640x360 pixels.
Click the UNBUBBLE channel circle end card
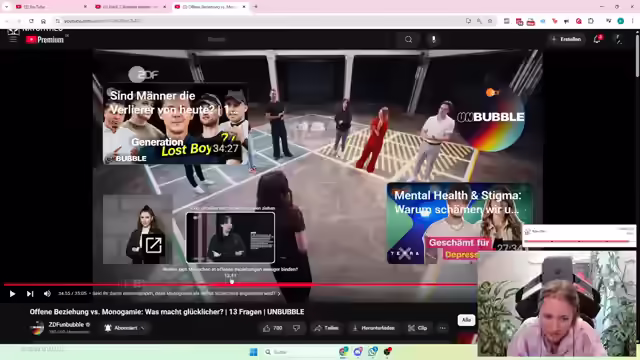[x=490, y=117]
